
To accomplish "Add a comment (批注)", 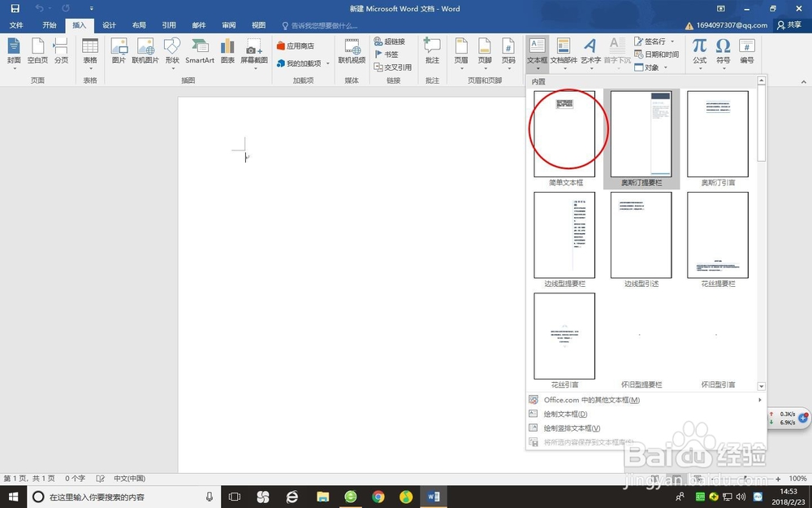I will (433, 52).
